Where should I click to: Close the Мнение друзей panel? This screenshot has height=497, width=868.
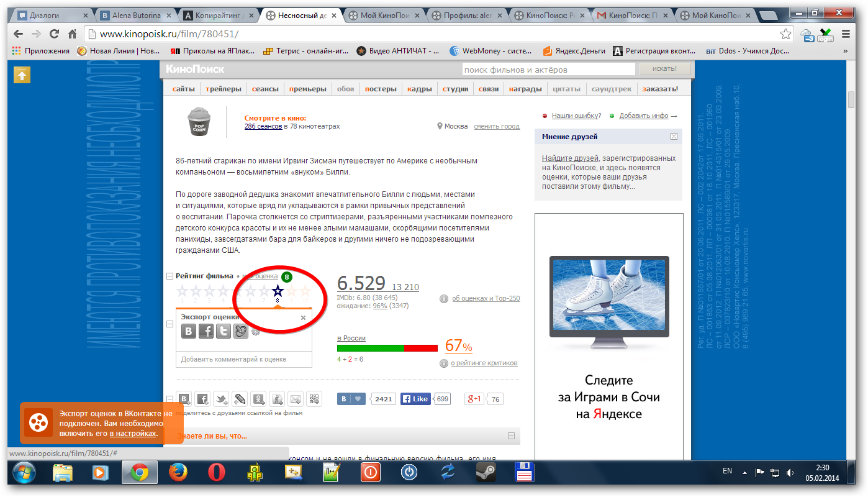click(674, 137)
